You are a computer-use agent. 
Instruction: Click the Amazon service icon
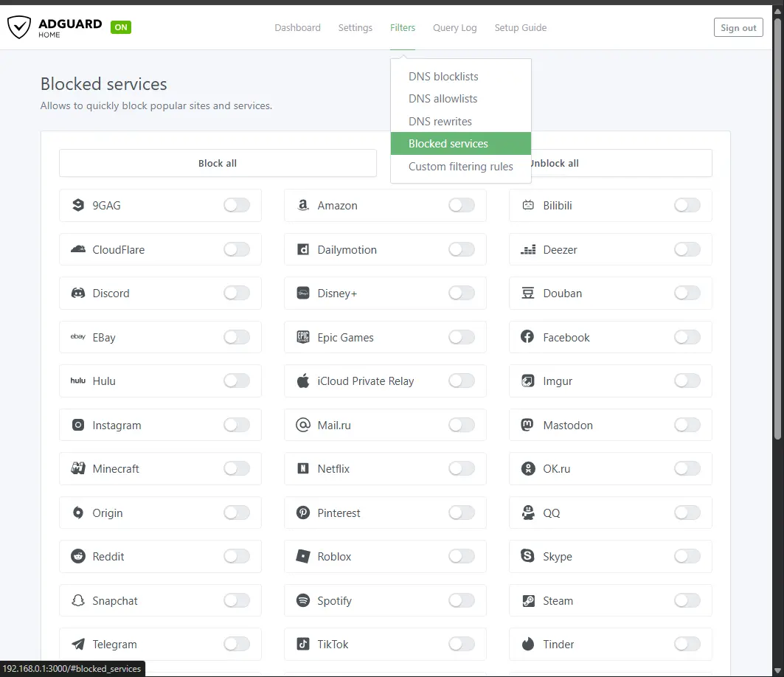(303, 205)
